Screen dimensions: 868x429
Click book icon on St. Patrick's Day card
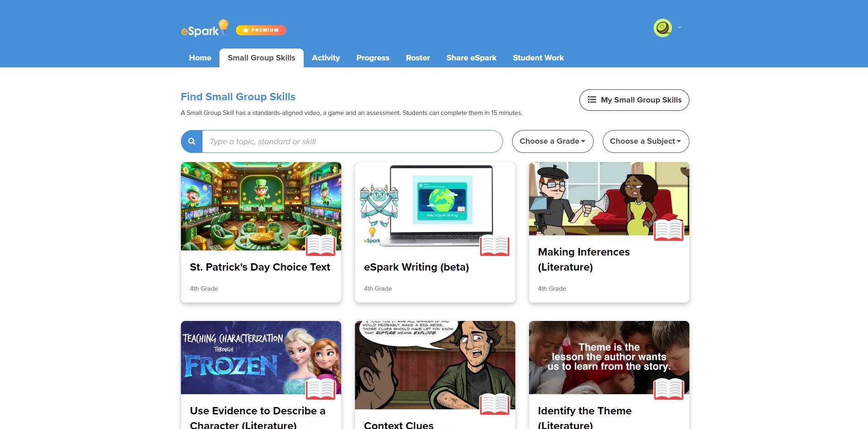321,245
